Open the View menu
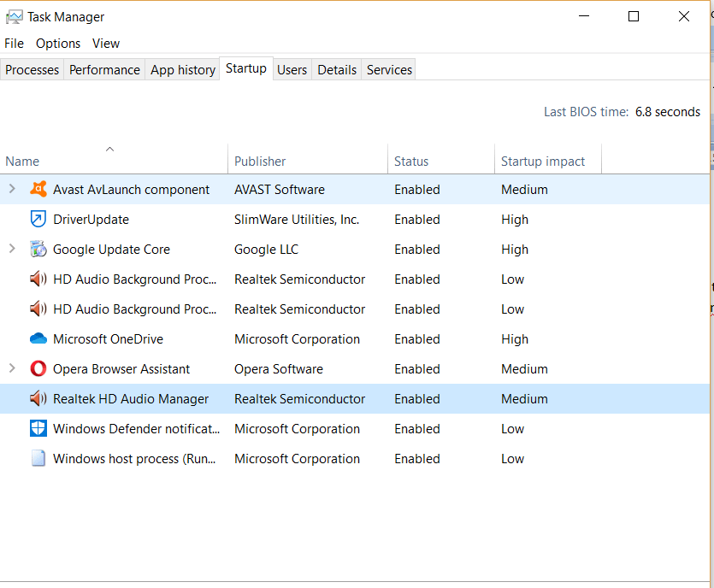The width and height of the screenshot is (714, 588). pyautogui.click(x=106, y=44)
